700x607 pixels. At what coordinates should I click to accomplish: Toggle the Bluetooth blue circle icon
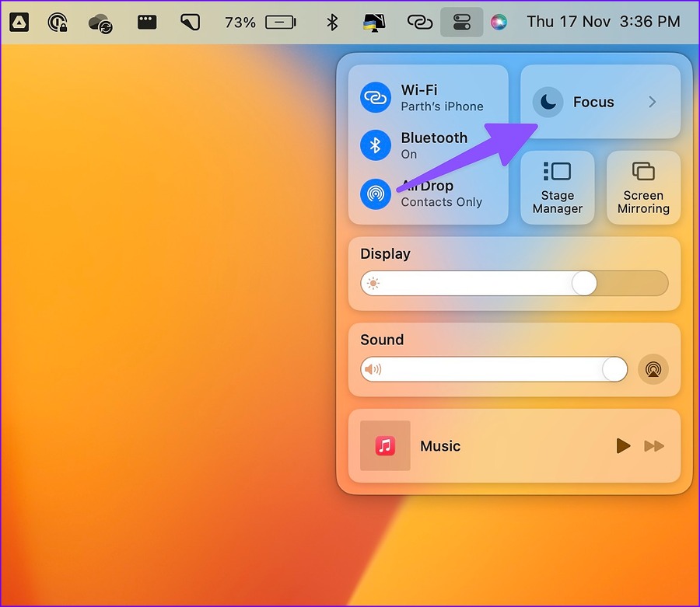(376, 145)
